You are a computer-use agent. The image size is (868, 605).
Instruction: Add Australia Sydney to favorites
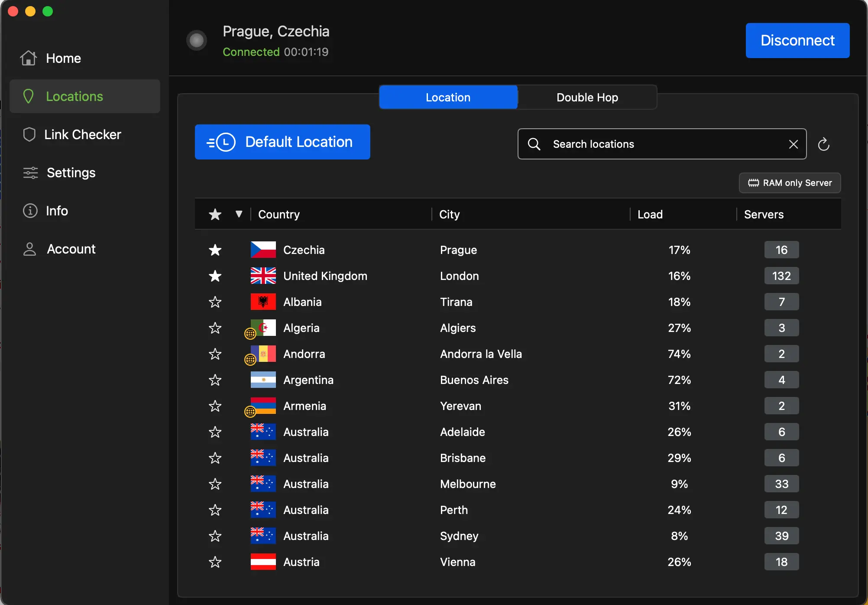[215, 536]
